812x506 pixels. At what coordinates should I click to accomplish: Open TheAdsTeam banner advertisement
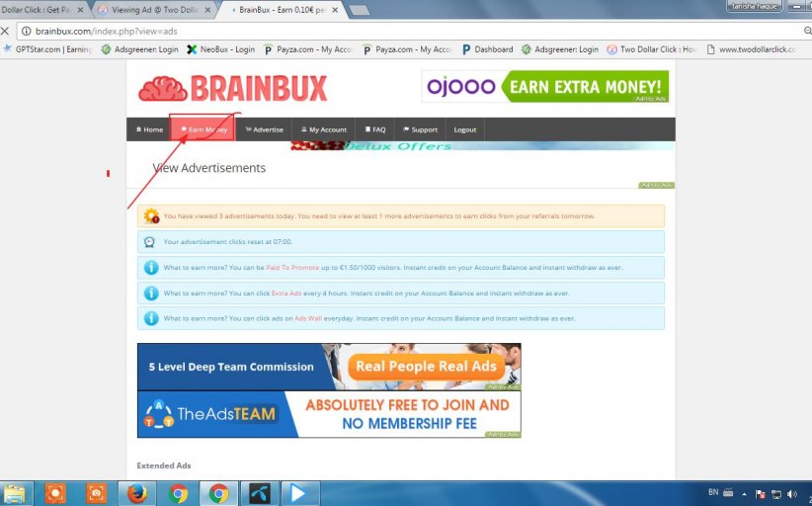328,414
